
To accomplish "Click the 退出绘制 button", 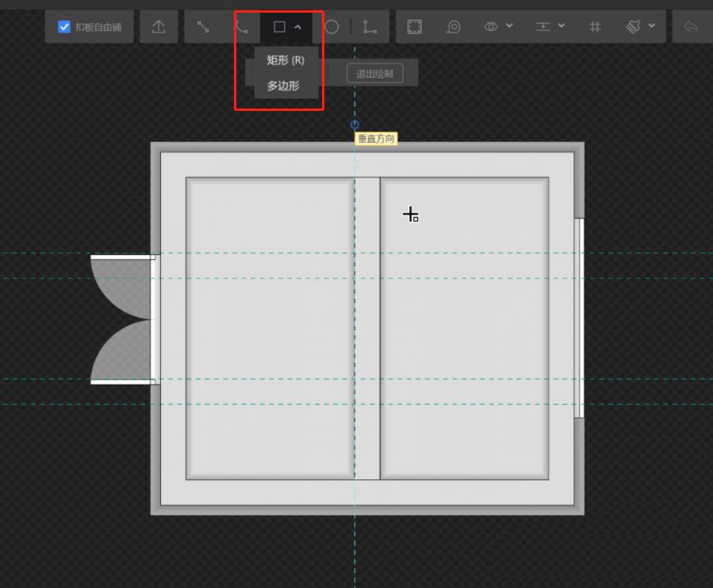I will click(374, 74).
